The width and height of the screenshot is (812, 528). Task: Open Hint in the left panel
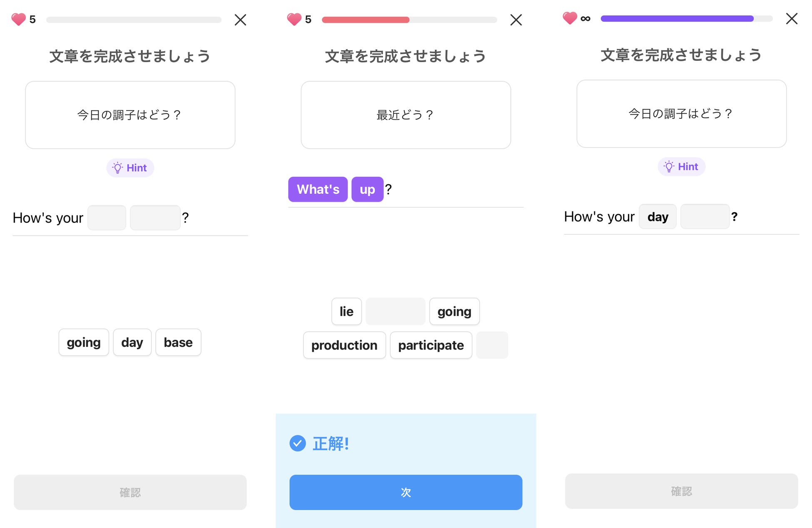[x=130, y=168]
